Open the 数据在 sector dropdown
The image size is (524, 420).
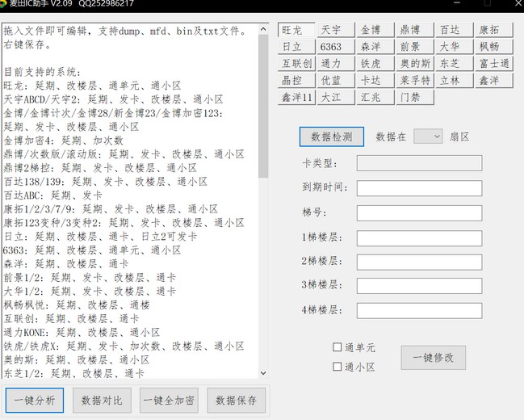click(x=428, y=136)
